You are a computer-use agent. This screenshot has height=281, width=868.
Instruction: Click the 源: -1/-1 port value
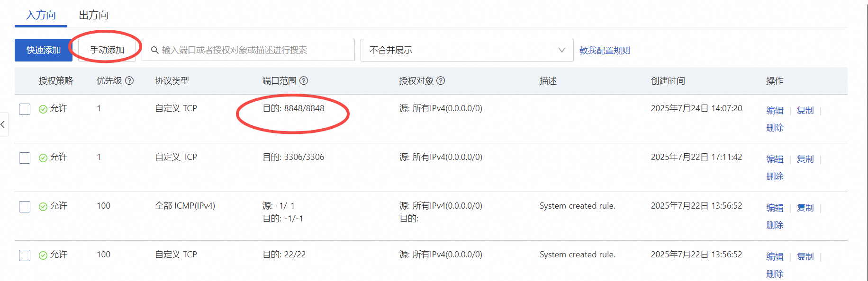tap(279, 206)
